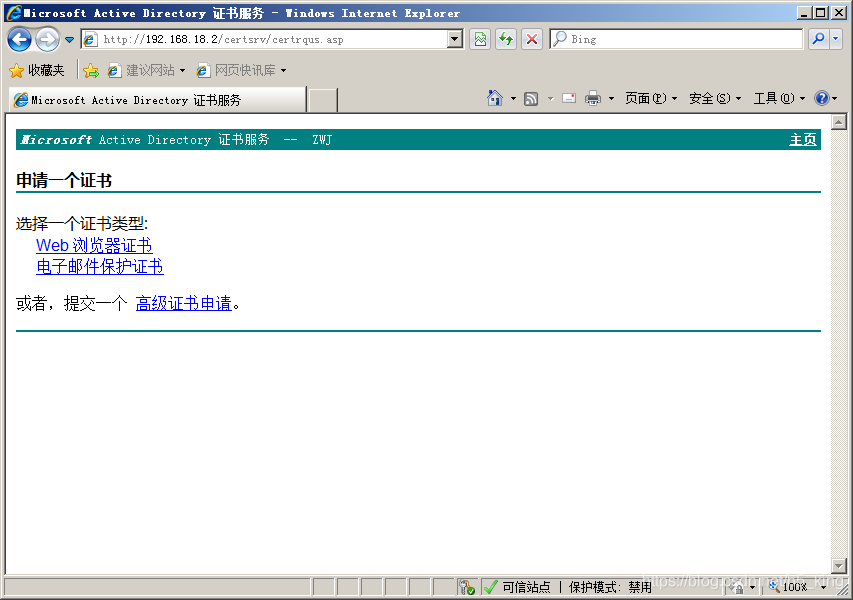The width and height of the screenshot is (853, 600).
Task: Open the 页面(P) menu
Action: pos(651,98)
